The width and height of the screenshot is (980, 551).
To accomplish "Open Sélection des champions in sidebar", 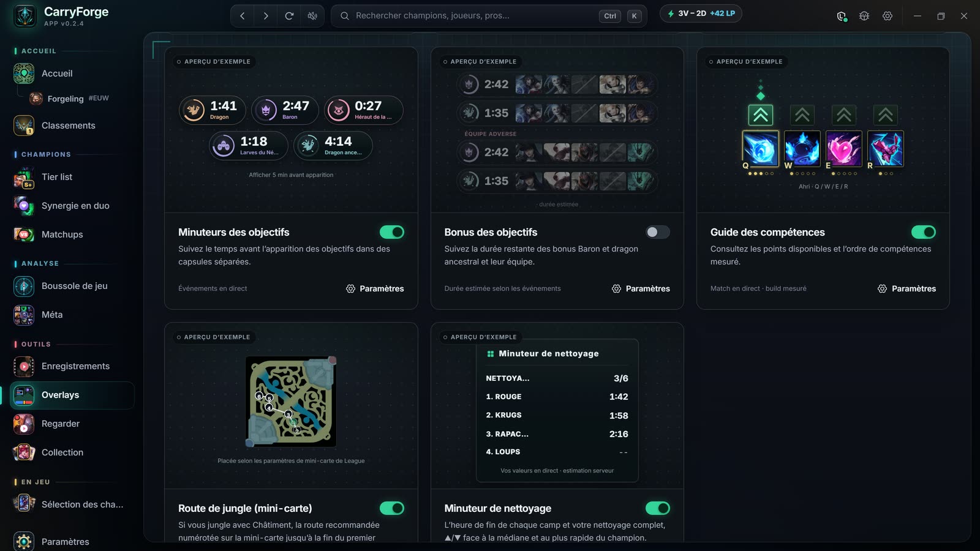I will click(x=72, y=504).
